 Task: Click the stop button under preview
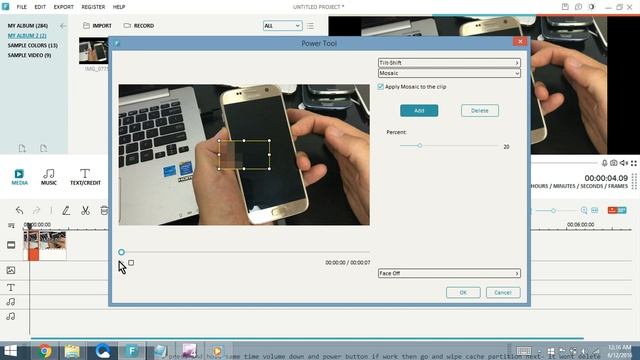(x=131, y=263)
